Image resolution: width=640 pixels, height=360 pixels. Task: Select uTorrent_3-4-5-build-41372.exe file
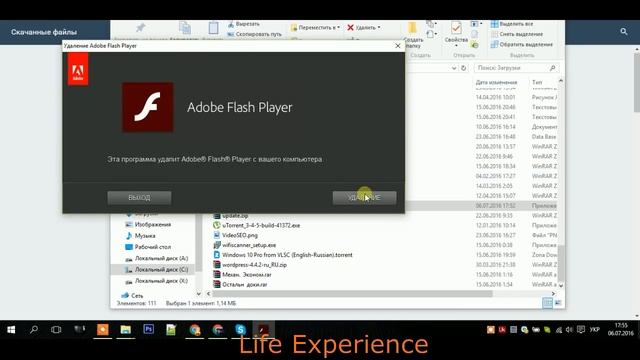pos(257,225)
